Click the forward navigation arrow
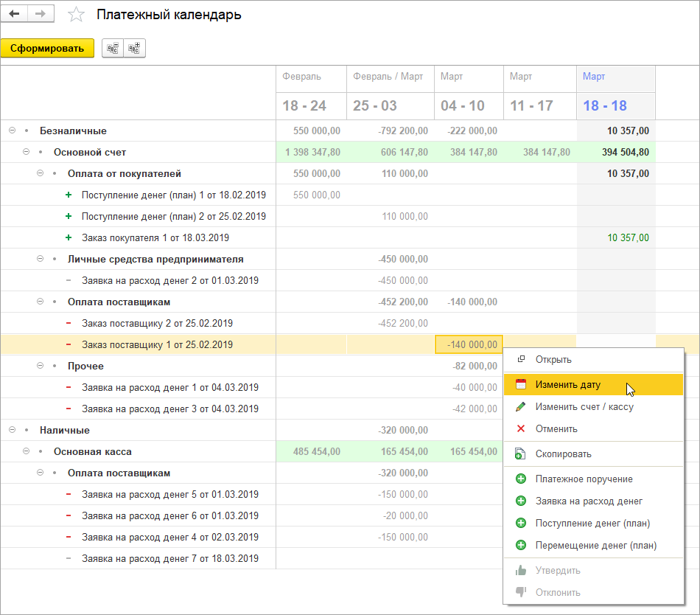The width and height of the screenshot is (700, 615). 41,14
